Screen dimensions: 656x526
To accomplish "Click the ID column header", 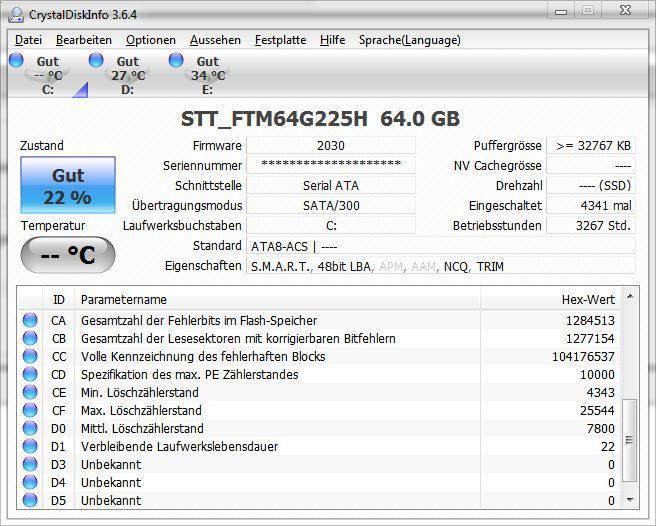I will pyautogui.click(x=59, y=300).
